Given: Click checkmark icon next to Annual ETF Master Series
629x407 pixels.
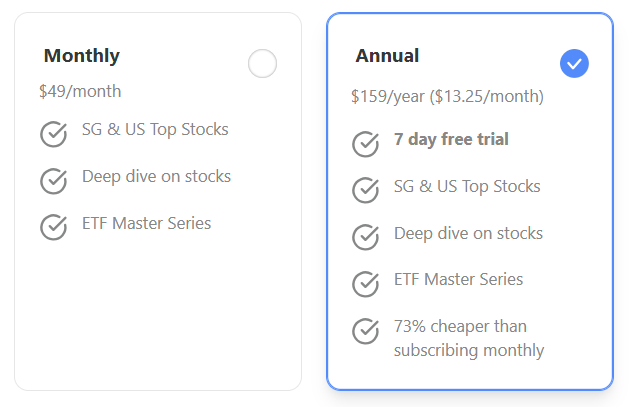Looking at the screenshot, I should [x=365, y=284].
